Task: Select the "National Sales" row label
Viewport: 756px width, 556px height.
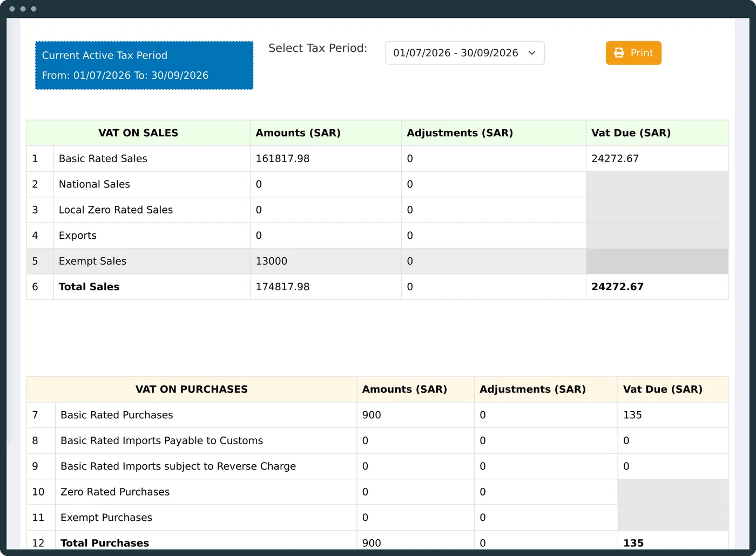Action: click(94, 184)
